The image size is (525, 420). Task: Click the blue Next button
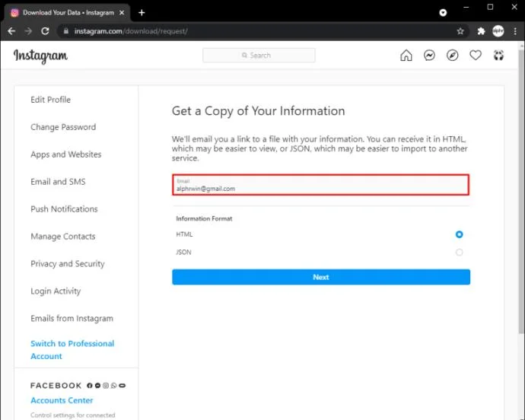pyautogui.click(x=320, y=277)
